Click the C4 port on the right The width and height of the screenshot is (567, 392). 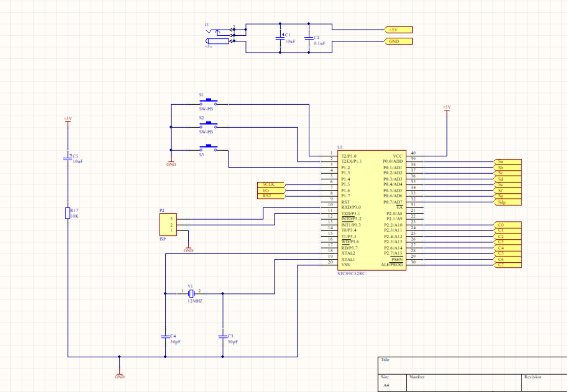tap(507, 248)
